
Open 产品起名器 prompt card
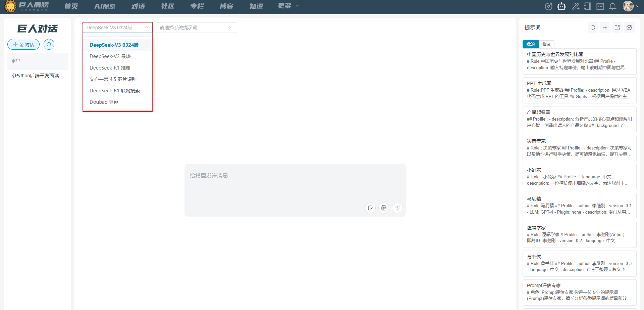click(x=580, y=119)
